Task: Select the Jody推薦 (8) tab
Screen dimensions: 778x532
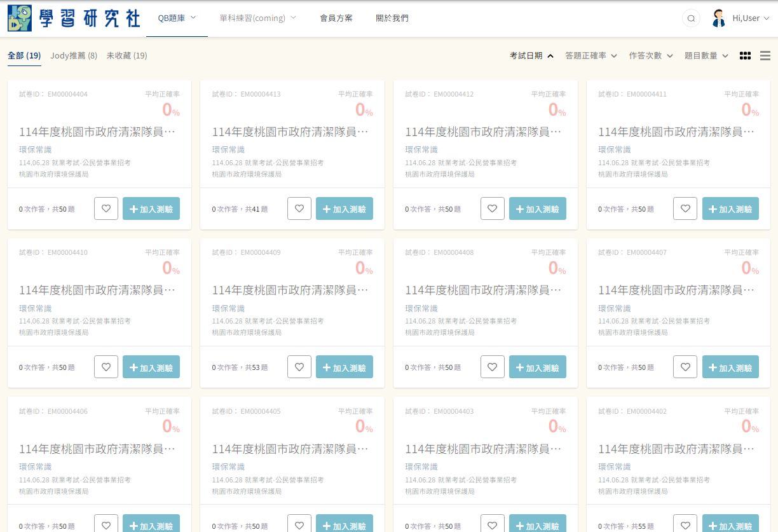Action: pyautogui.click(x=74, y=56)
